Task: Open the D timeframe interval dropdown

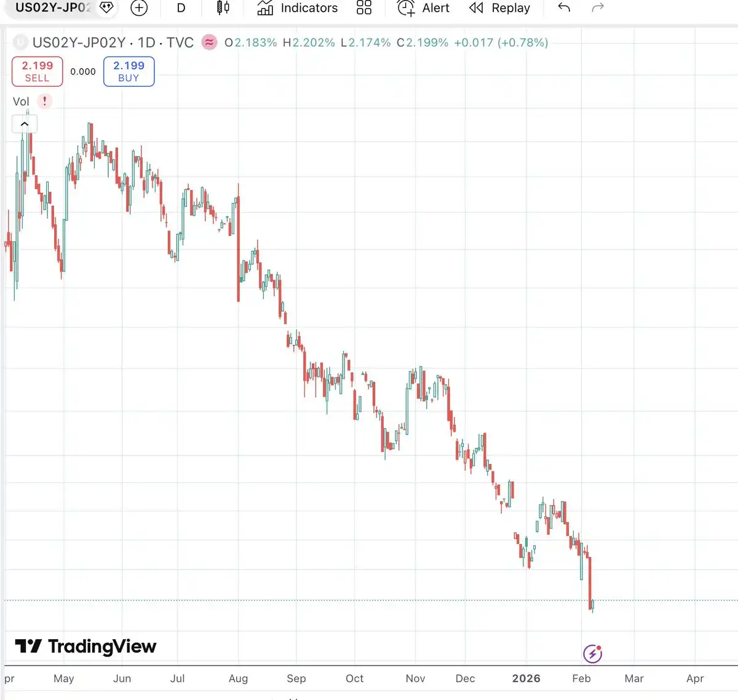Action: coord(181,8)
